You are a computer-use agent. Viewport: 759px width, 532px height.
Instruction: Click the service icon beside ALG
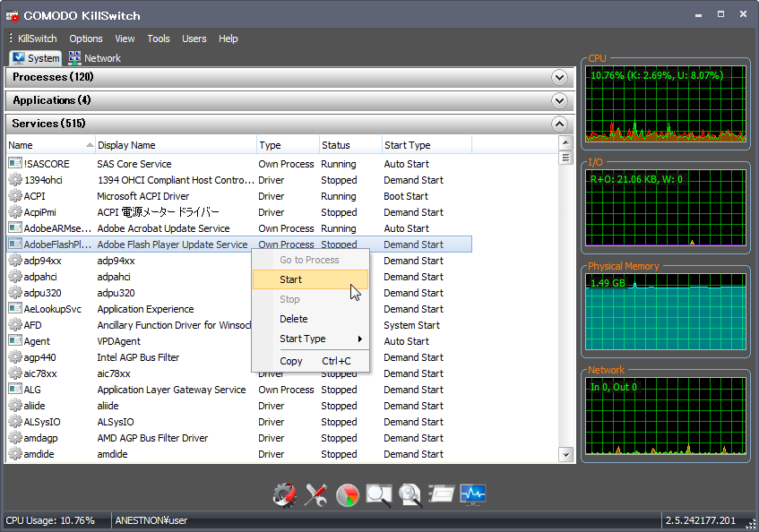click(15, 390)
